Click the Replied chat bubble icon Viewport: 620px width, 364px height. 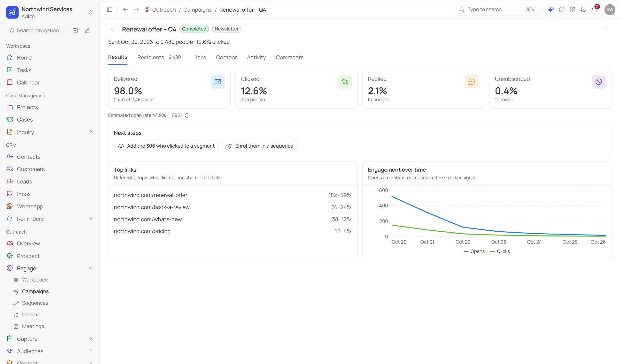tap(472, 82)
